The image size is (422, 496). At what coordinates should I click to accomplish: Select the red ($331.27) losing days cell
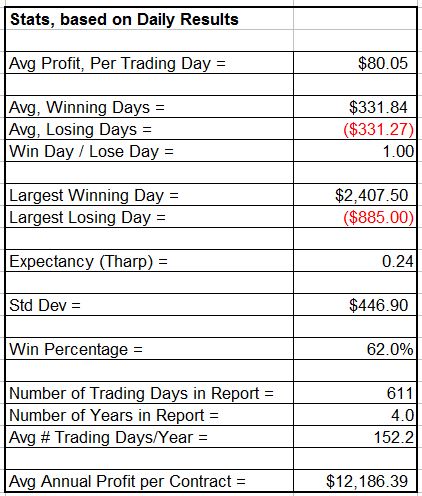[355, 129]
